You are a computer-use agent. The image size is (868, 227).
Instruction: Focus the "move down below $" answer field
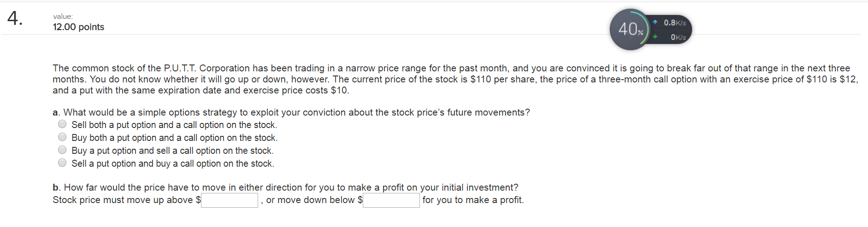point(391,200)
